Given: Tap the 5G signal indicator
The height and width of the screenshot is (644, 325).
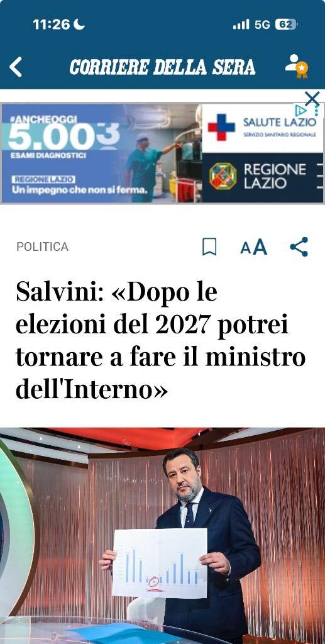Looking at the screenshot, I should pyautogui.click(x=251, y=25).
